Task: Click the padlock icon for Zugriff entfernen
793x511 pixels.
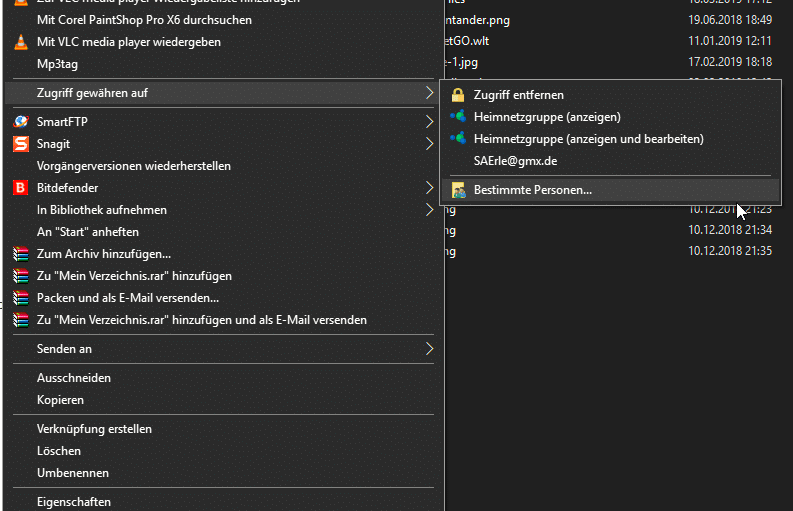Action: tap(458, 95)
